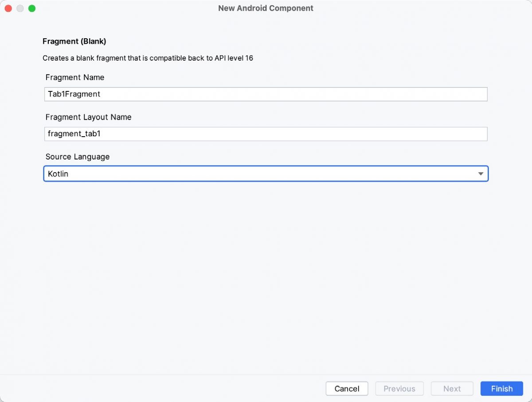Click inside the Fragment Name field

[266, 94]
